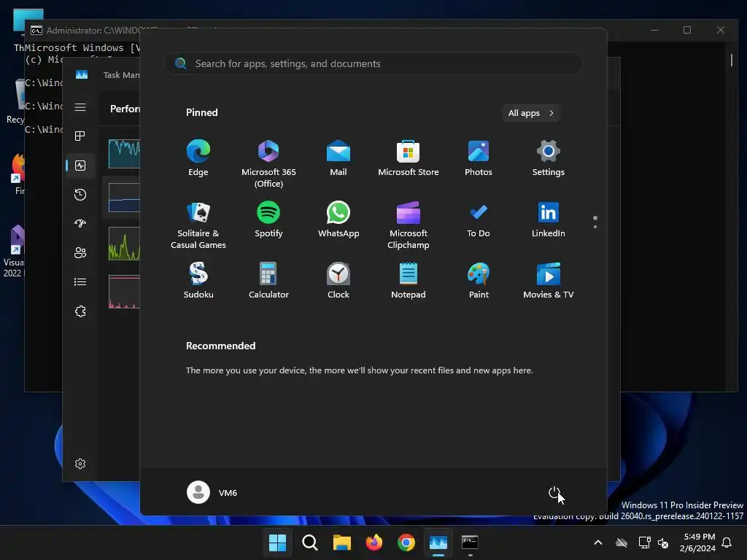Open Paint

tap(479, 281)
